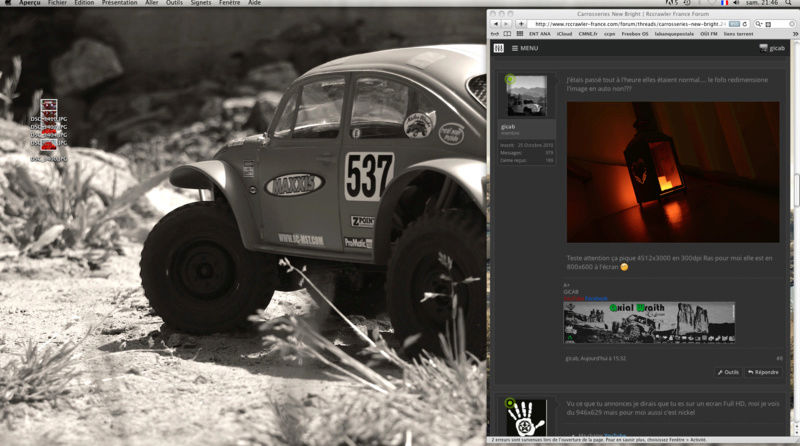Click the sam. 21:46 clock

762,3
